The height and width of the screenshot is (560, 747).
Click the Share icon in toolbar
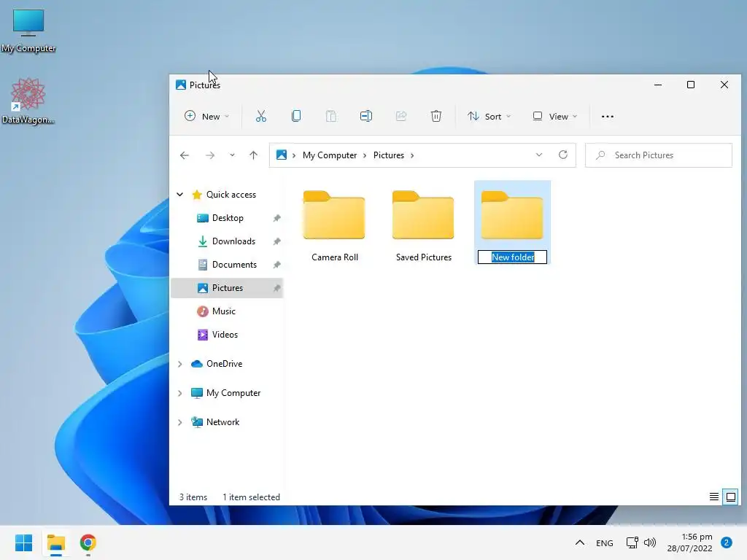coord(401,116)
